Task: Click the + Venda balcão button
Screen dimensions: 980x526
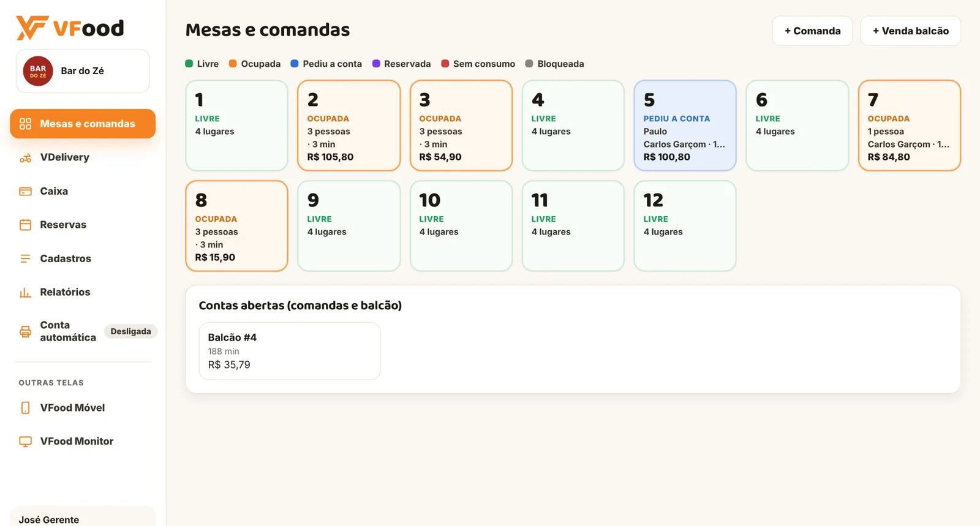Action: [x=911, y=31]
